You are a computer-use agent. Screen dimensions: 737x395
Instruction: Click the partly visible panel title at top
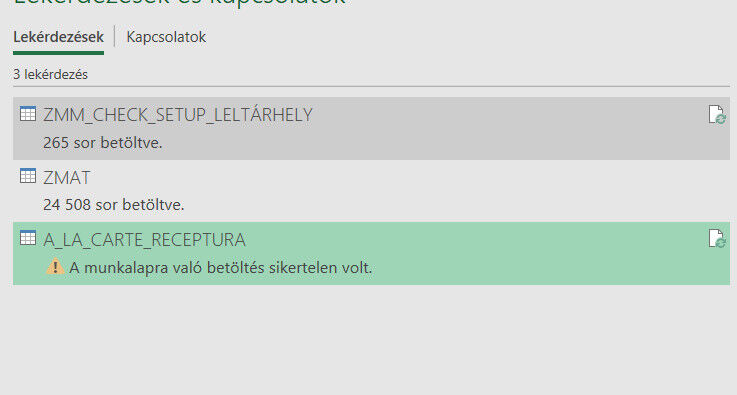click(180, 3)
